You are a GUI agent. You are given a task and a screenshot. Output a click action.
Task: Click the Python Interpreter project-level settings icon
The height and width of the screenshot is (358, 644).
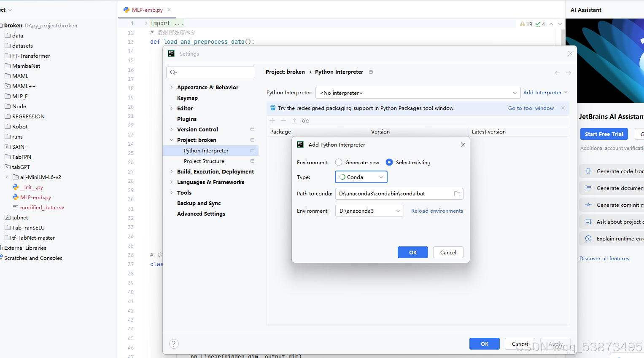click(252, 150)
